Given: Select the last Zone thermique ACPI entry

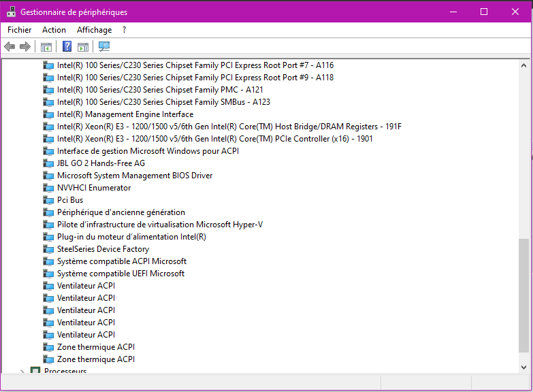Looking at the screenshot, I should pyautogui.click(x=96, y=359).
